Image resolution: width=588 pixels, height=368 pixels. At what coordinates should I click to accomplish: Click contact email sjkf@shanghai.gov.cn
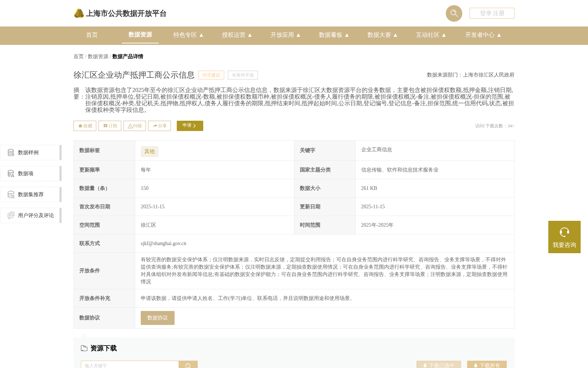(x=164, y=244)
